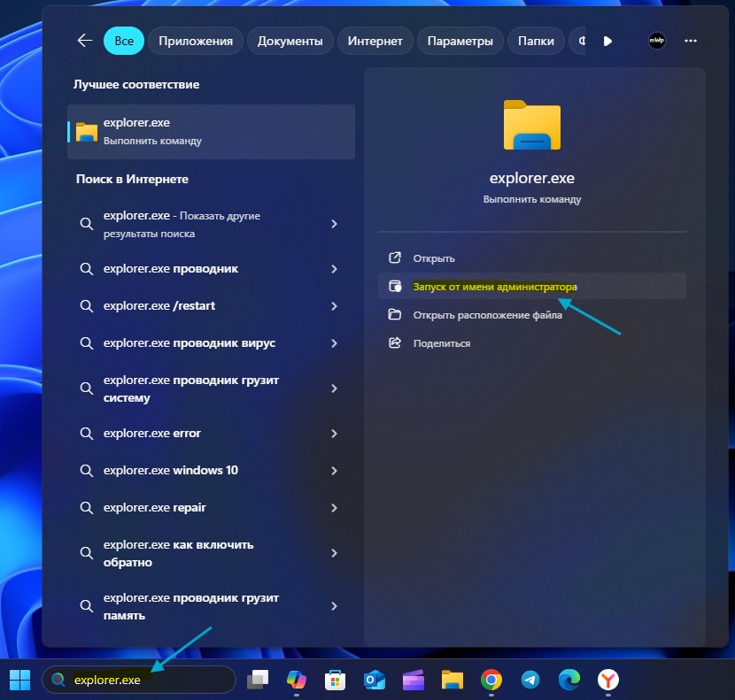Click Открыть to open explorer.exe
The width and height of the screenshot is (735, 700).
(532, 258)
